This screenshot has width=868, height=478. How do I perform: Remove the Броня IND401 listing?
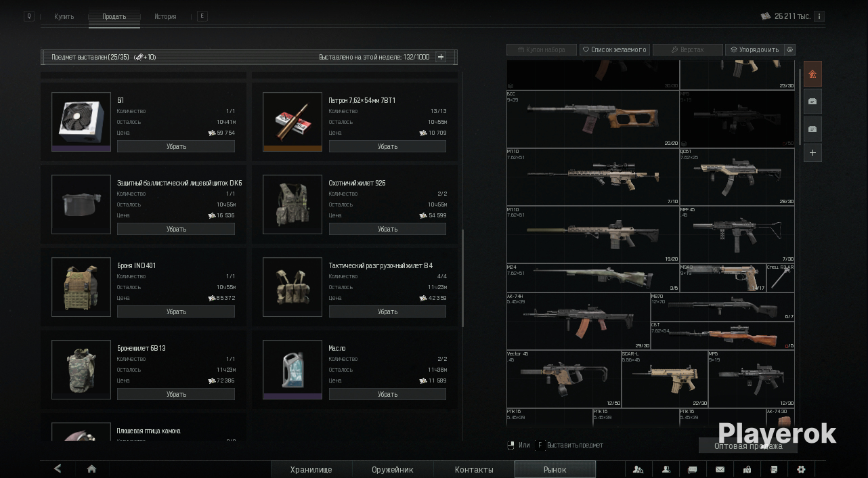[x=176, y=311]
